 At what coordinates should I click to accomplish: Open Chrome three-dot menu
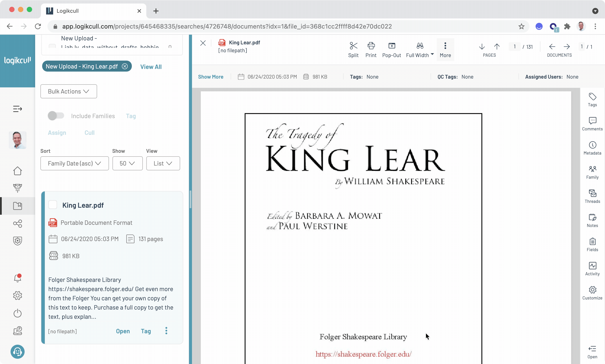point(595,26)
